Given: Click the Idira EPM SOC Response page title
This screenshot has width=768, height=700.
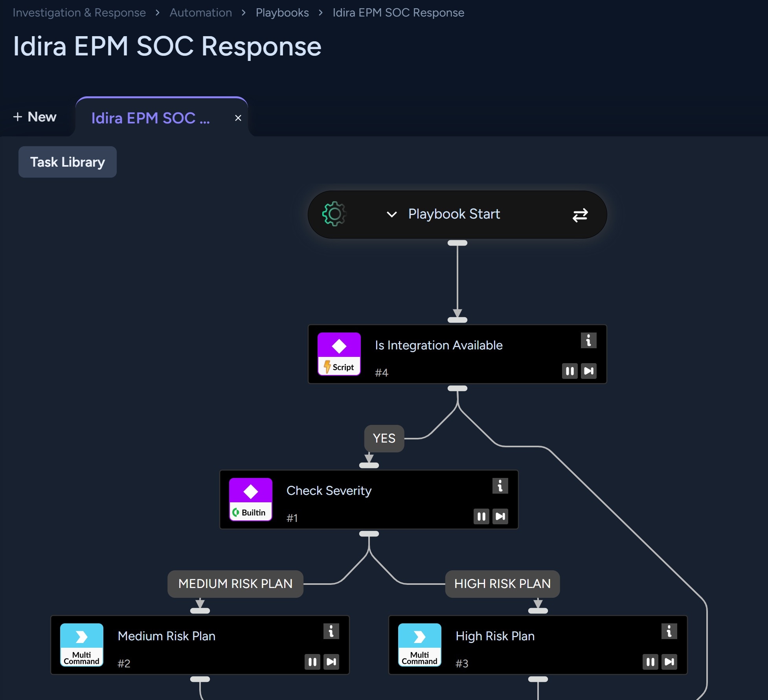Looking at the screenshot, I should 167,46.
